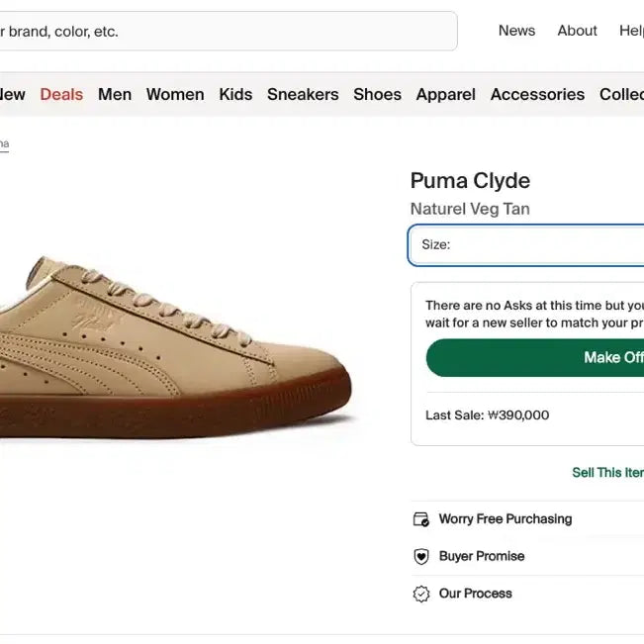Click the Our Process badge icon

point(421,594)
